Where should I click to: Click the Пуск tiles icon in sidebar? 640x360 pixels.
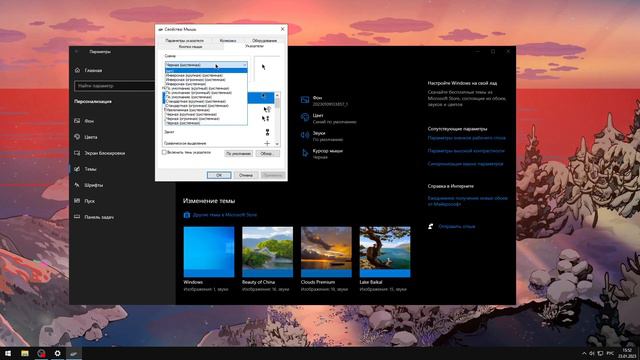(77, 201)
